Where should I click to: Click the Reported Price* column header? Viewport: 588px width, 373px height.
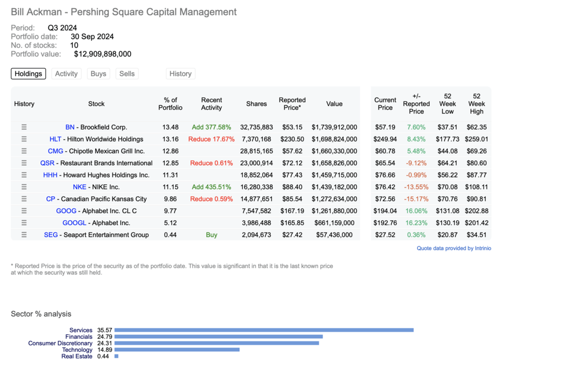coord(292,104)
